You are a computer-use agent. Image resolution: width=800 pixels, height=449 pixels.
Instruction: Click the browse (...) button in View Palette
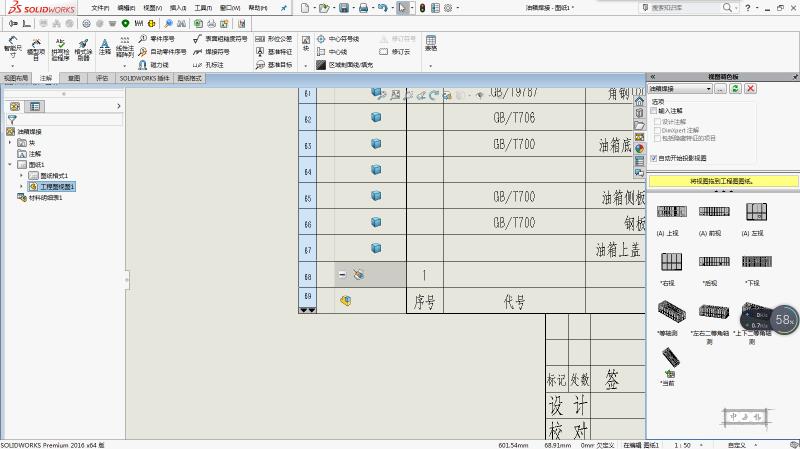[720, 88]
